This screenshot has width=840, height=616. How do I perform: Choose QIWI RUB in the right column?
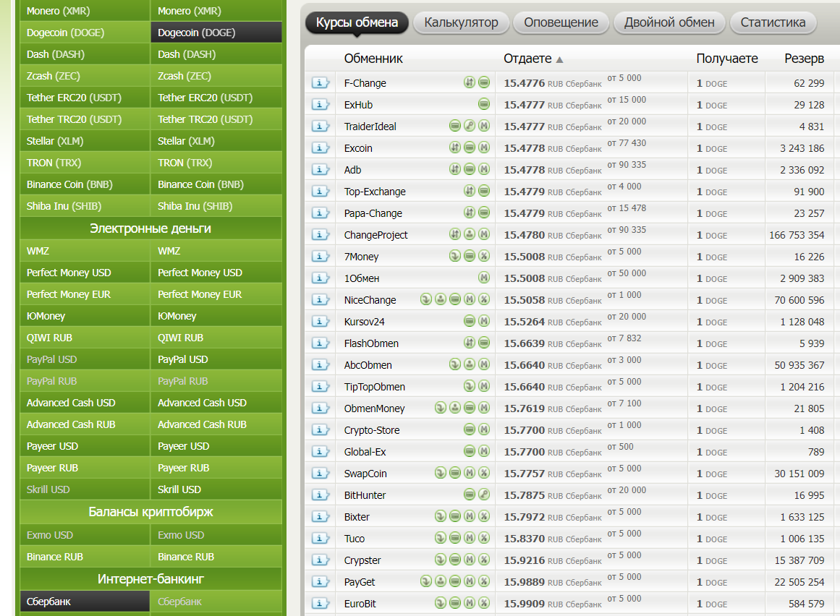[216, 338]
